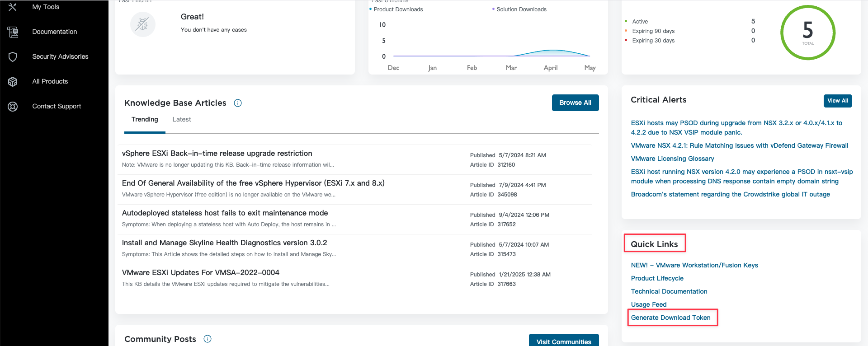Click Solution Downloads legend entry
This screenshot has width=868, height=346.
519,9
